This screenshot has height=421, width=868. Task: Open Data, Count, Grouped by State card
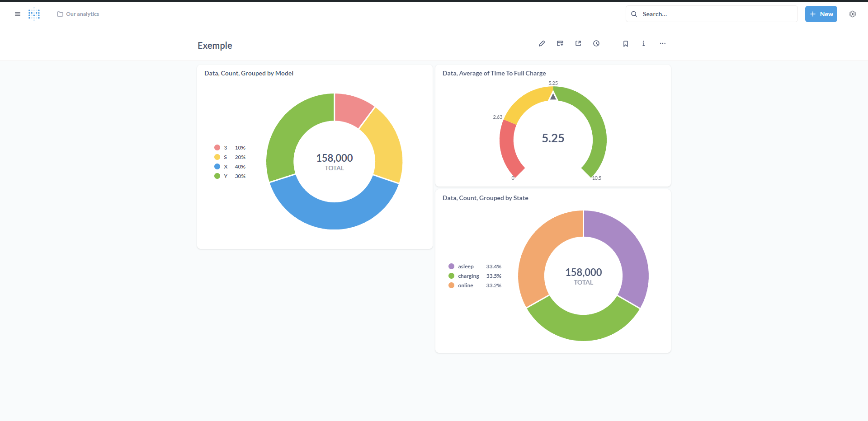point(485,198)
